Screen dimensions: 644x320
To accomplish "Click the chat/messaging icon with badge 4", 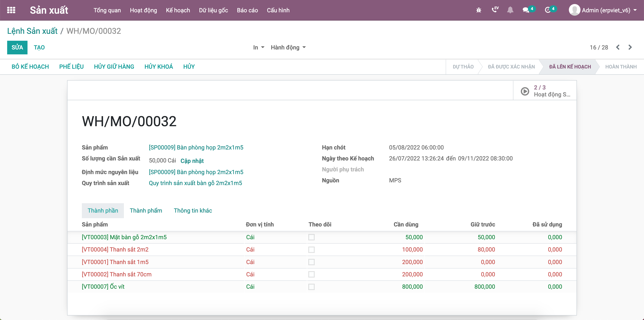I will pos(528,10).
